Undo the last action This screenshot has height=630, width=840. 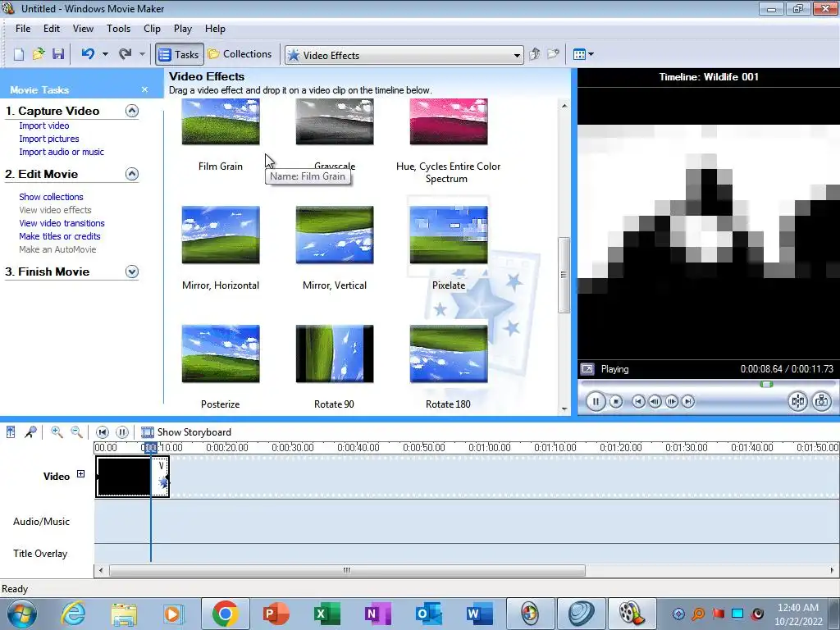[x=89, y=54]
